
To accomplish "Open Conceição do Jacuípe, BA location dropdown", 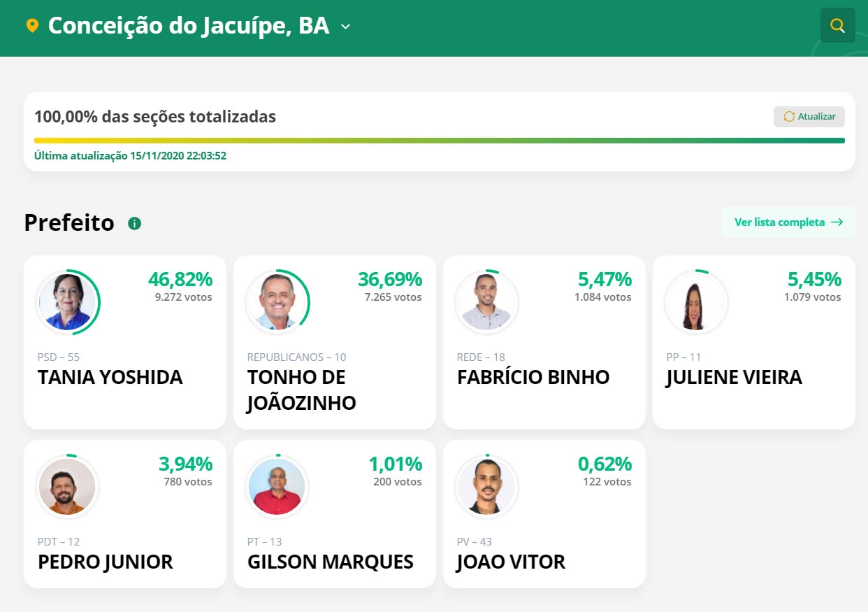I will coord(189,26).
